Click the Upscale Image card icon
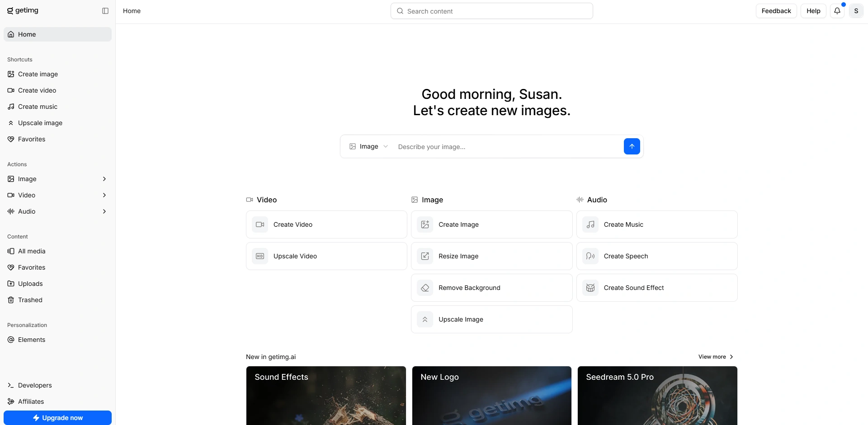This screenshot has height=425, width=868. pos(425,319)
